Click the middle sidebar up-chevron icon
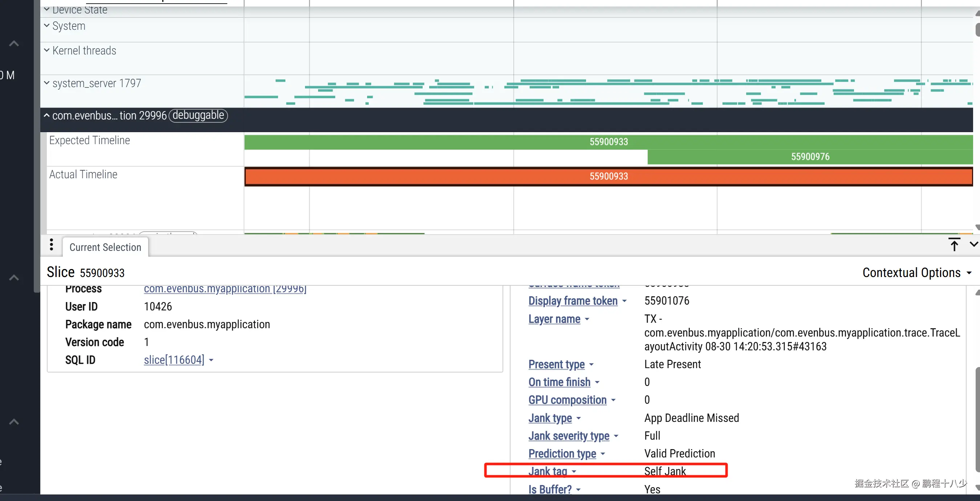Image resolution: width=980 pixels, height=501 pixels. 14,278
